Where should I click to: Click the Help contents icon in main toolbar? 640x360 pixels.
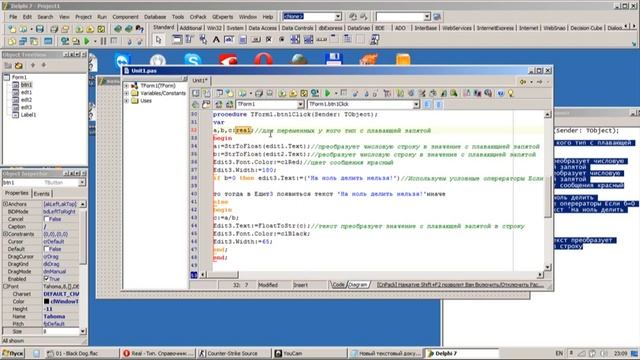click(x=140, y=29)
